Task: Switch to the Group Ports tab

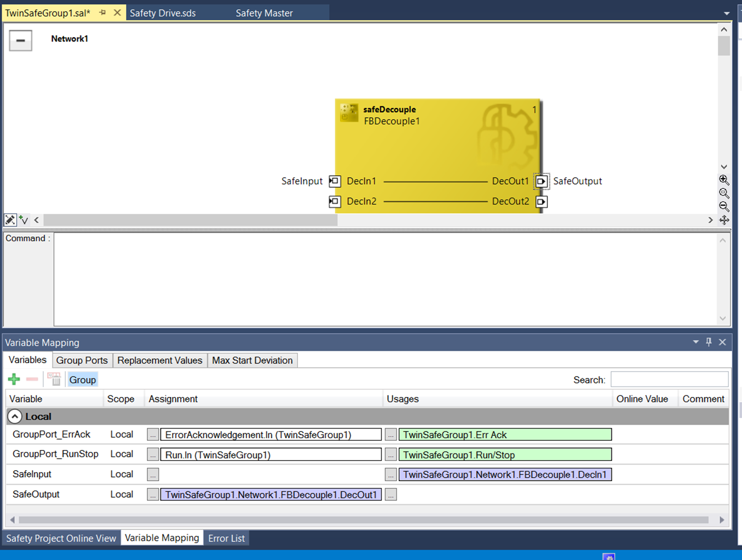Action: pos(82,361)
